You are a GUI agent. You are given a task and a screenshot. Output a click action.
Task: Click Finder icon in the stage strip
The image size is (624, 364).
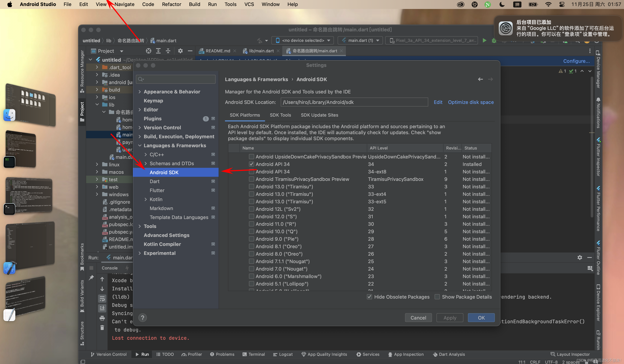(9, 115)
